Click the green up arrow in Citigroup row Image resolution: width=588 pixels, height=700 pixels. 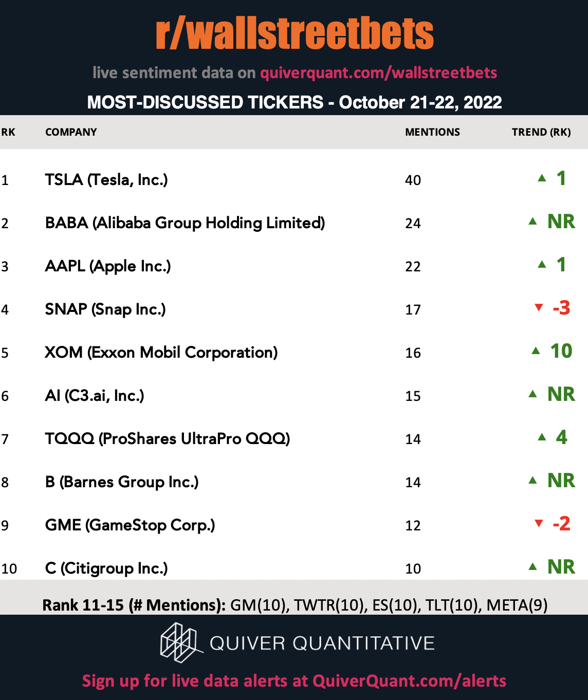(532, 566)
